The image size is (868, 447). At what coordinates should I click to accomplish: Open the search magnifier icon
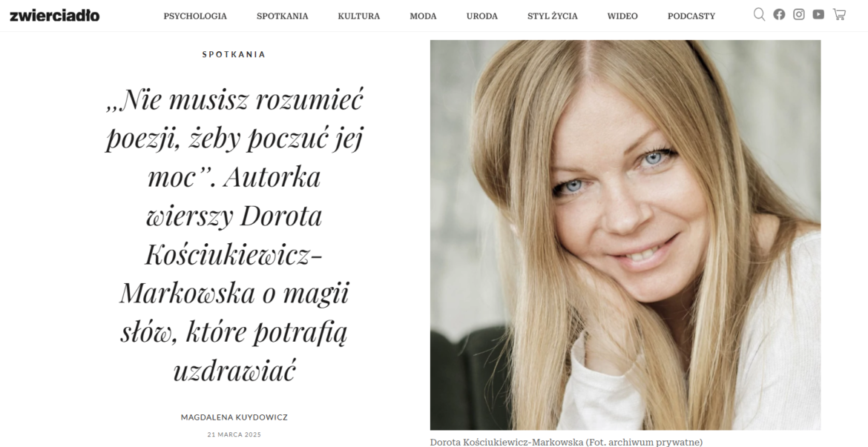(x=759, y=14)
